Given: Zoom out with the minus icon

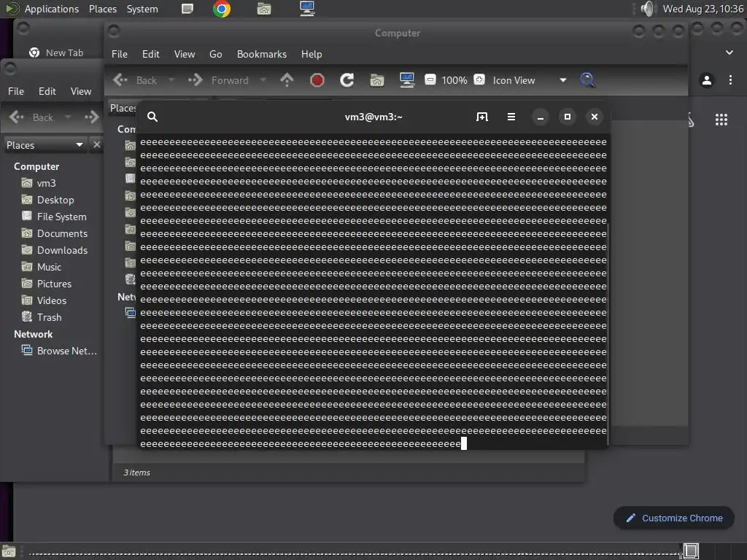Looking at the screenshot, I should [430, 79].
